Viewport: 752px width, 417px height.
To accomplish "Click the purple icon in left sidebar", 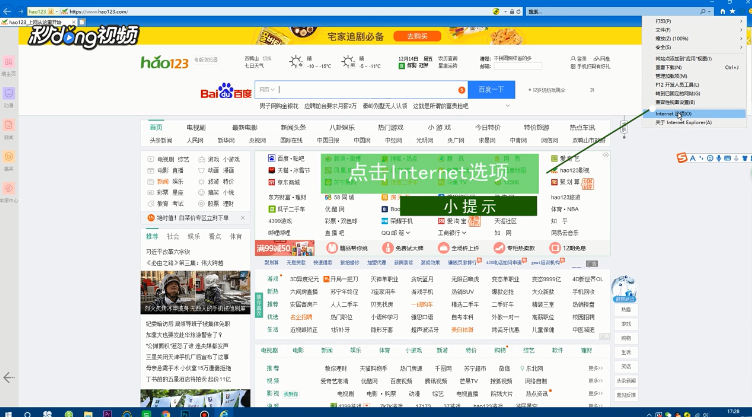I will click(9, 93).
